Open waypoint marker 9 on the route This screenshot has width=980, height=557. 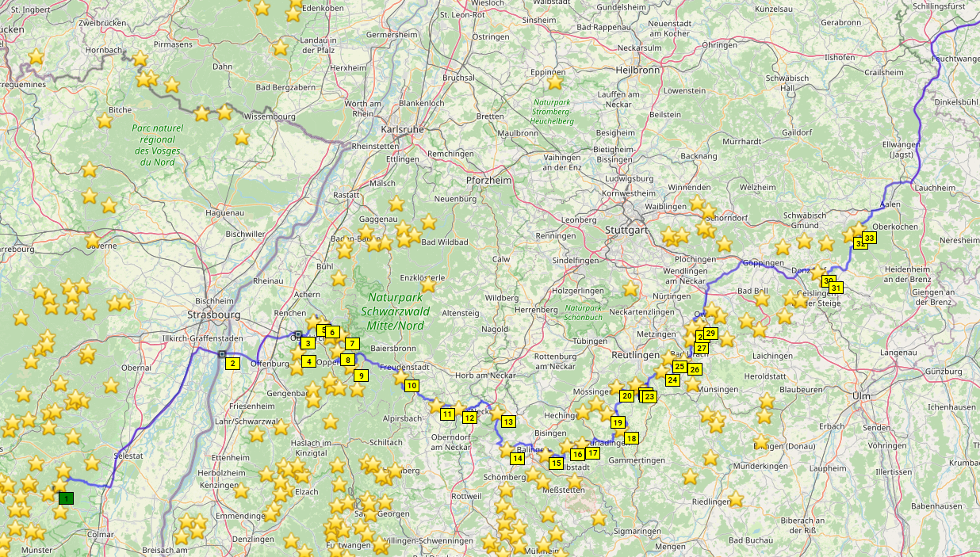coord(361,376)
